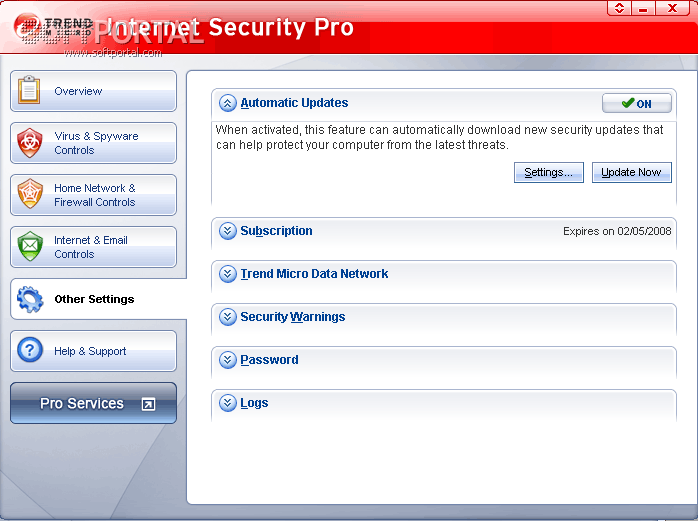Screen dimensions: 698x521
Task: Open Virus & Spyware Controls tab
Action: 93,143
